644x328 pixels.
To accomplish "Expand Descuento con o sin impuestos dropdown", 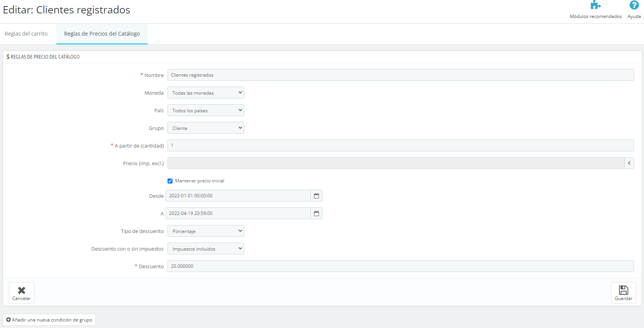I will point(206,249).
